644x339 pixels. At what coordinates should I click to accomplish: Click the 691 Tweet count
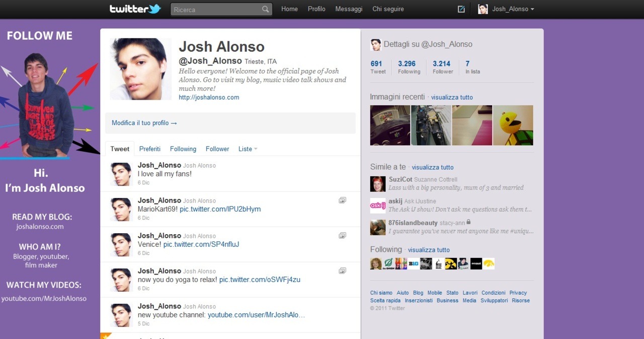378,67
